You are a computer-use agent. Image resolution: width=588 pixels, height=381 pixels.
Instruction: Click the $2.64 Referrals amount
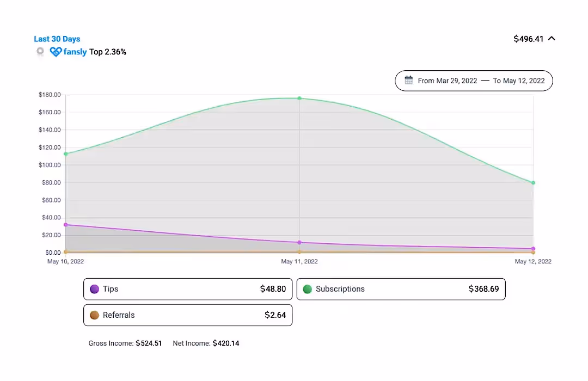pos(275,315)
